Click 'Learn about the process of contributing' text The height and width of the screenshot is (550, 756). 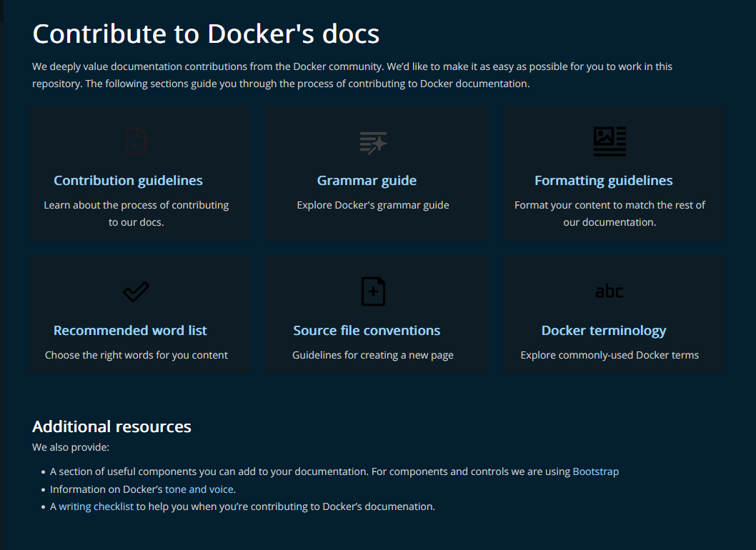click(136, 214)
